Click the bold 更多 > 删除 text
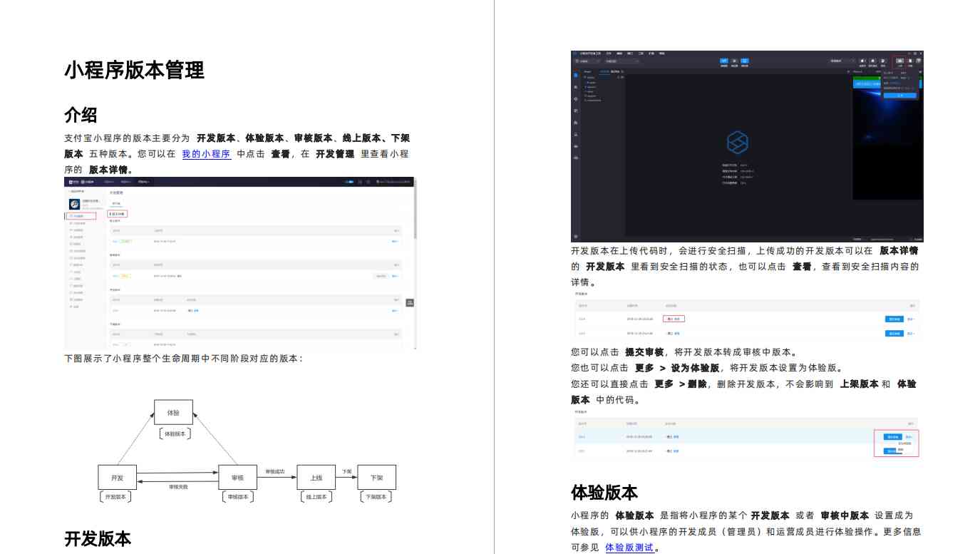 (x=681, y=384)
